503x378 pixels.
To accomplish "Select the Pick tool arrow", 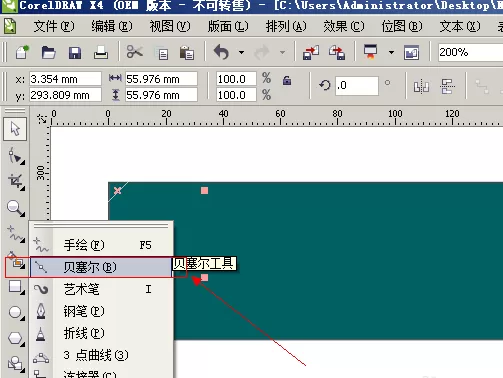I will click(15, 129).
